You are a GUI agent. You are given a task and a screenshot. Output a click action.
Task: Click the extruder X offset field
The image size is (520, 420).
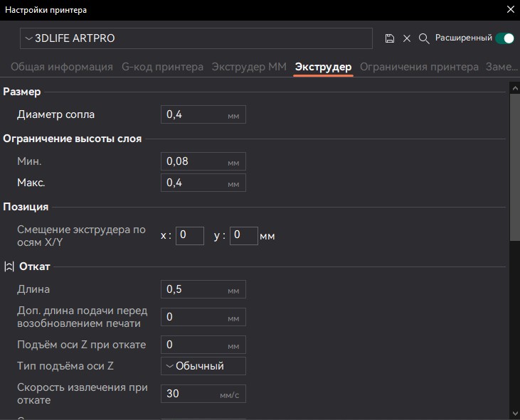(190, 235)
